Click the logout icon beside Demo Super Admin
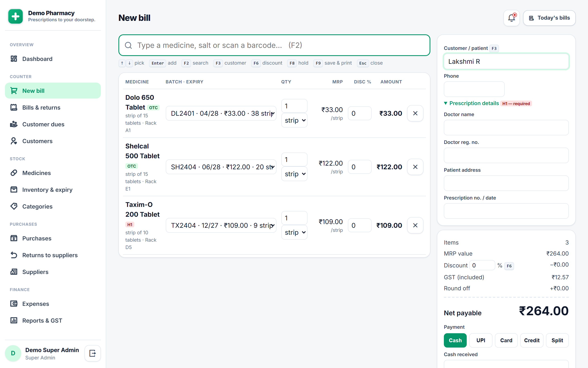The width and height of the screenshot is (588, 368). tap(92, 353)
